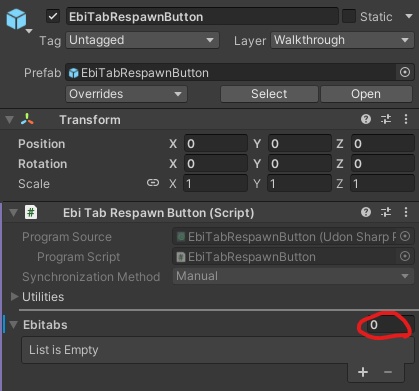
Task: Click the Select prefab button
Action: (x=269, y=94)
